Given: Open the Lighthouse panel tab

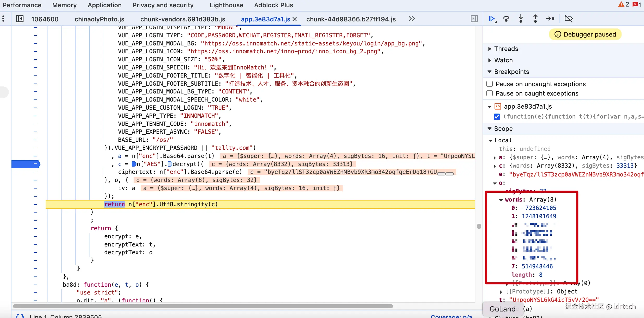Looking at the screenshot, I should point(226,5).
